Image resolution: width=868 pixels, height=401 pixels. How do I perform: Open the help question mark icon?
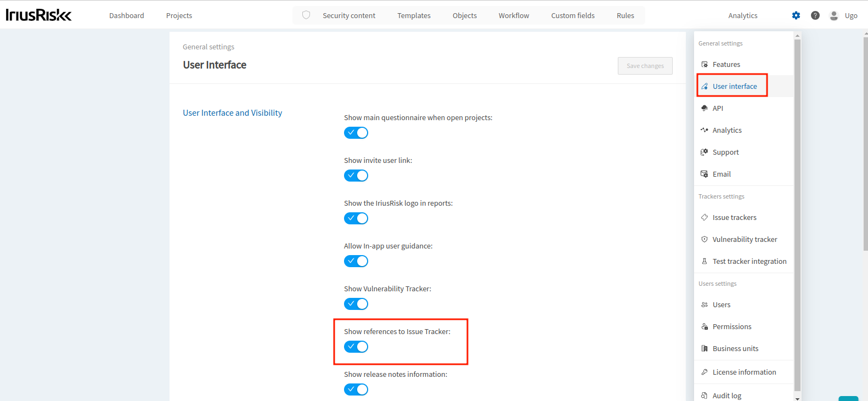tap(815, 15)
